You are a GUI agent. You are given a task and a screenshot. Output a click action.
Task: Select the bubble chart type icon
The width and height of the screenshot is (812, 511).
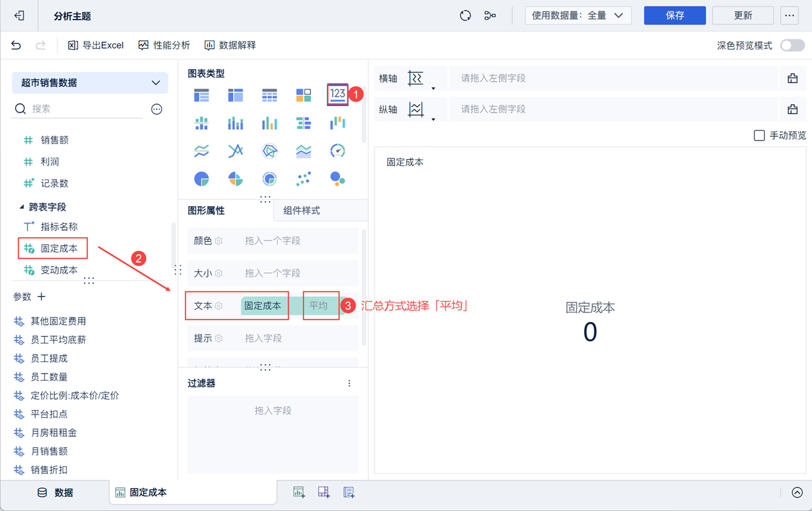(x=338, y=179)
